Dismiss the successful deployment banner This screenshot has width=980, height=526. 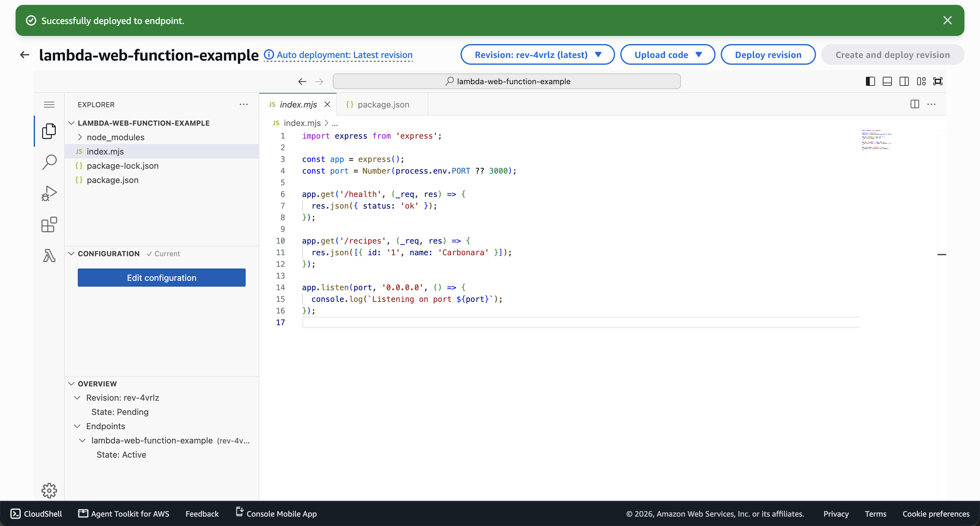click(947, 20)
